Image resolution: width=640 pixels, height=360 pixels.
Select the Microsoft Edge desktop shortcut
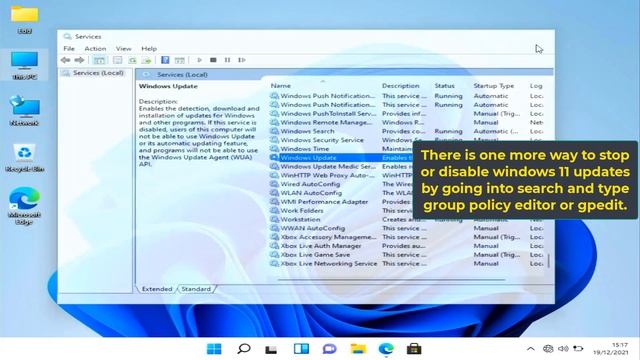pyautogui.click(x=24, y=206)
